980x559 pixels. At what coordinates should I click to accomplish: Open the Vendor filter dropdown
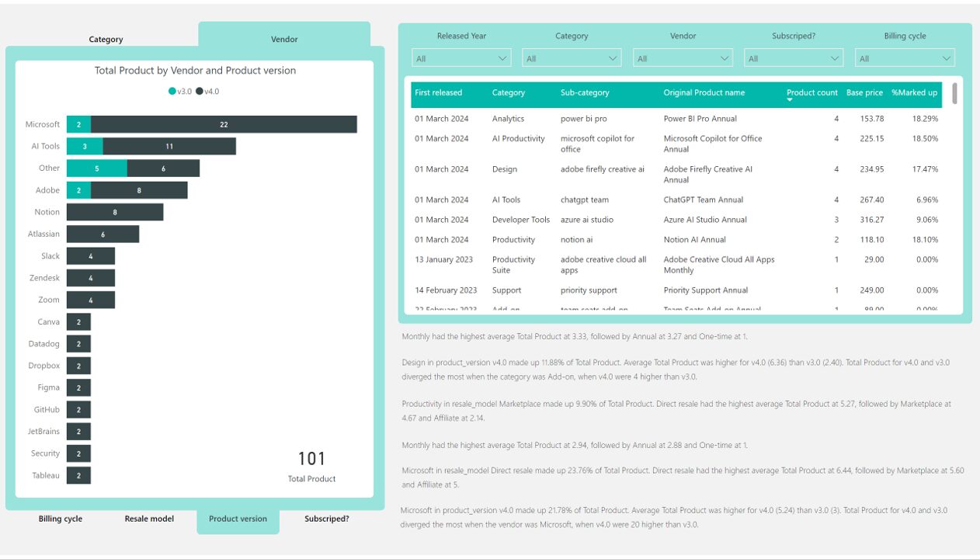click(x=683, y=58)
